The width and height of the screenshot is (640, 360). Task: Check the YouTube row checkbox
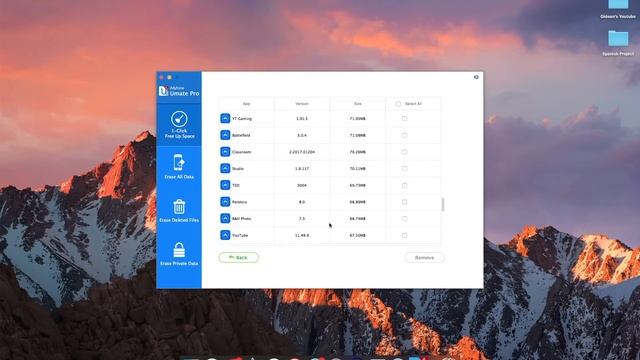pyautogui.click(x=404, y=236)
